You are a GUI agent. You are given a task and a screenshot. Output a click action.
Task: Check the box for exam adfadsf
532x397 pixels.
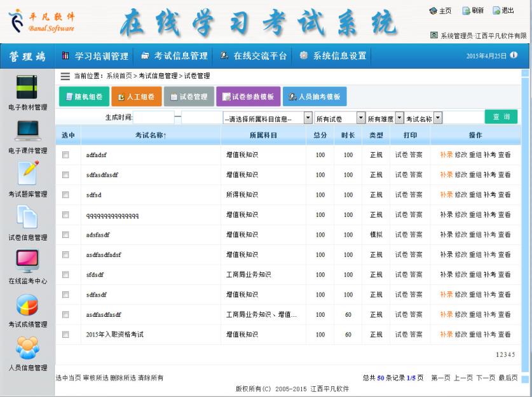point(65,155)
